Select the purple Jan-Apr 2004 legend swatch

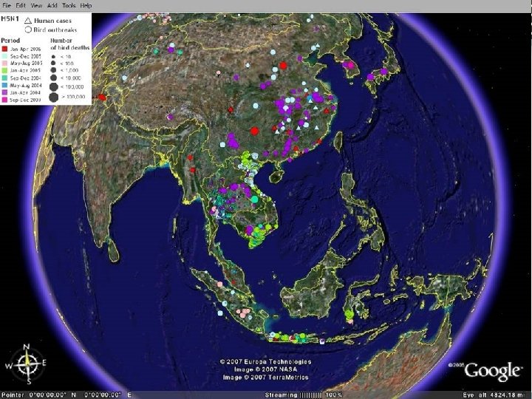4,92
